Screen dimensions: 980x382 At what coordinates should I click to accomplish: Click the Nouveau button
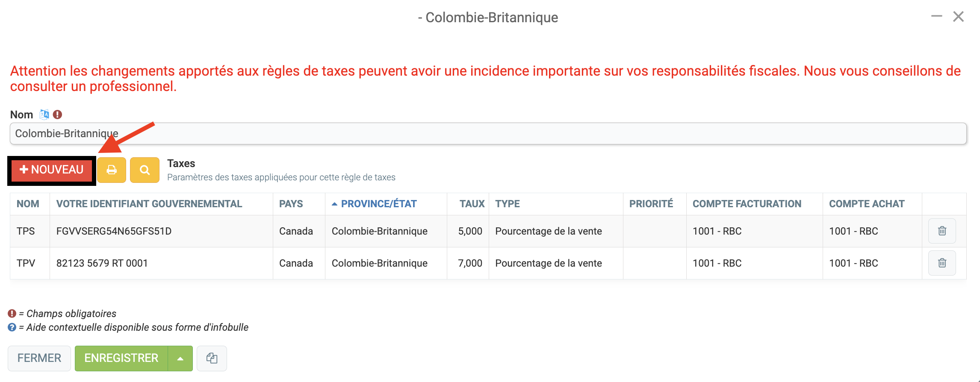point(52,170)
